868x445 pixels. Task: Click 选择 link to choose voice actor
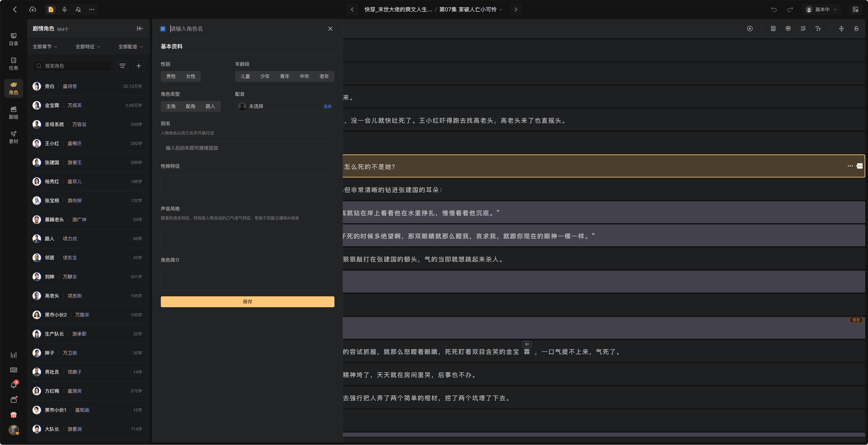(x=327, y=106)
